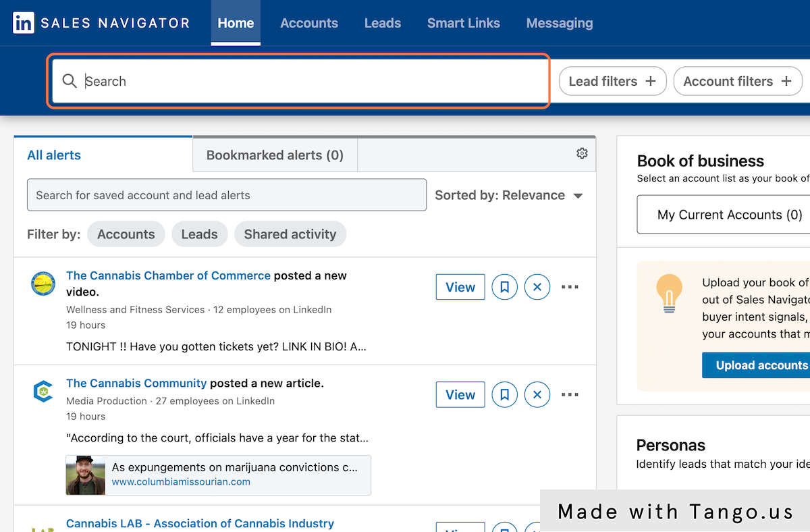Image resolution: width=810 pixels, height=532 pixels.
Task: Click The Cannabis Community logo
Action: point(43,392)
